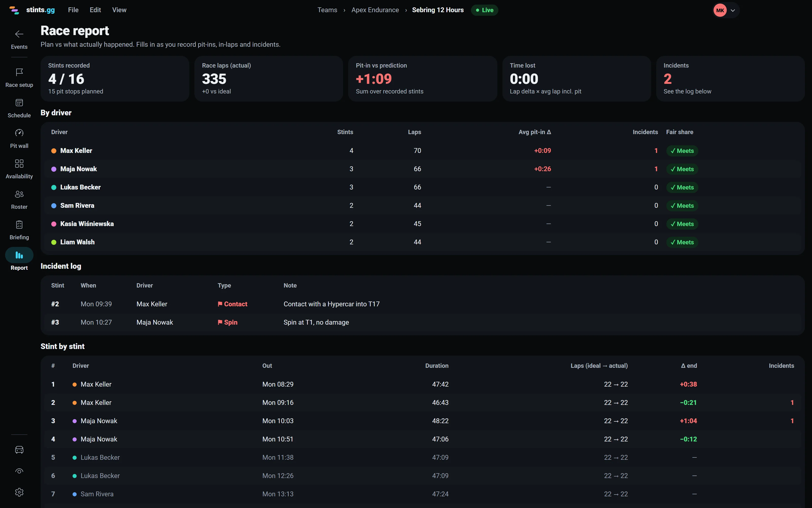Click Mon 11:38 out time for stint 5

[278, 458]
